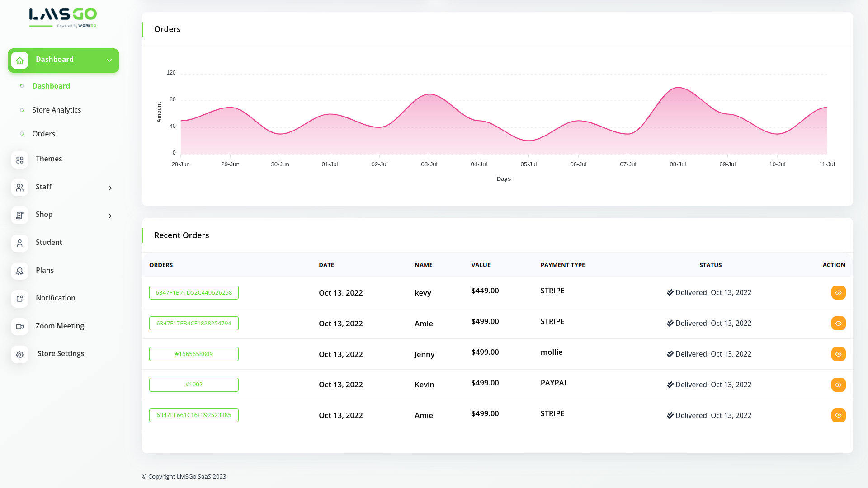Click eye icon on the PAYPAL order row

click(838, 385)
